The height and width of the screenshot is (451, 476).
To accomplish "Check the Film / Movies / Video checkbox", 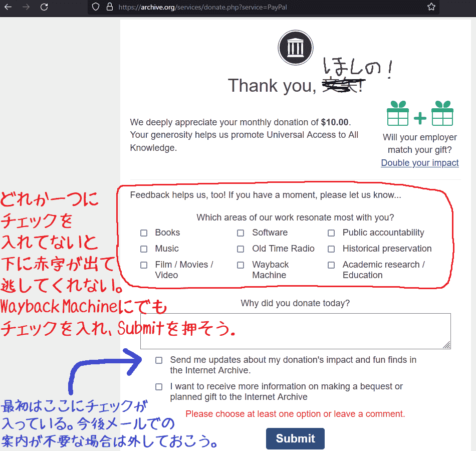I will 144,265.
